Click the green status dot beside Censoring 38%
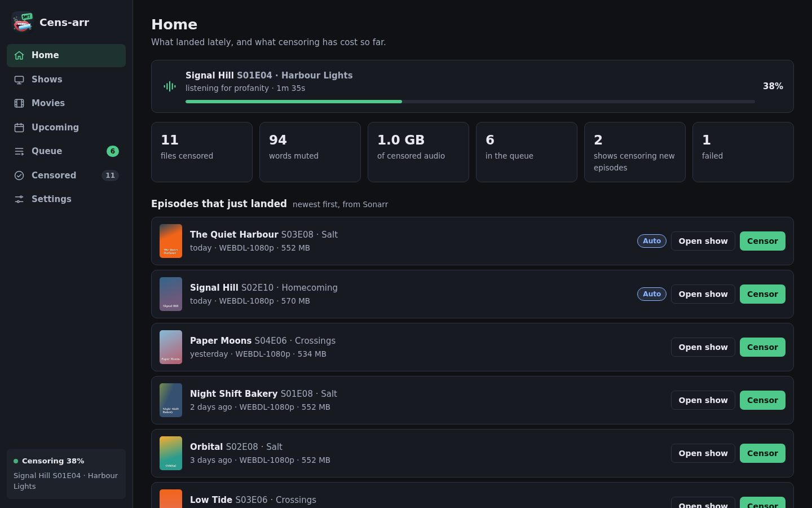 click(16, 461)
